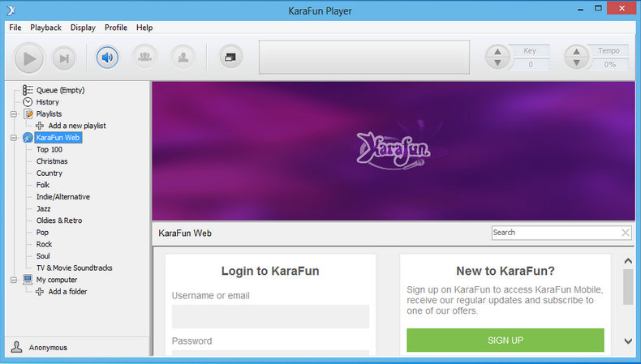Screen dimensions: 641x364
Task: Click the Username or email field
Action: click(270, 316)
